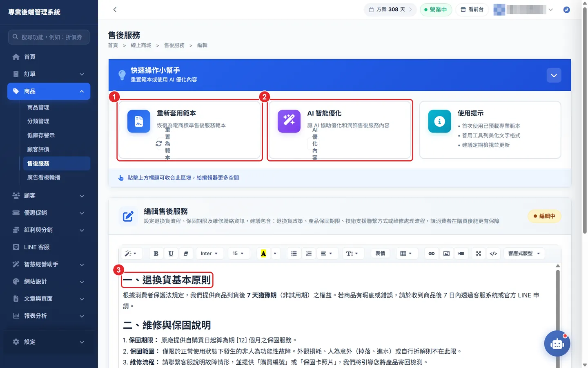The image size is (588, 368).
Task: Insert a picture with the image icon
Action: coord(446,254)
